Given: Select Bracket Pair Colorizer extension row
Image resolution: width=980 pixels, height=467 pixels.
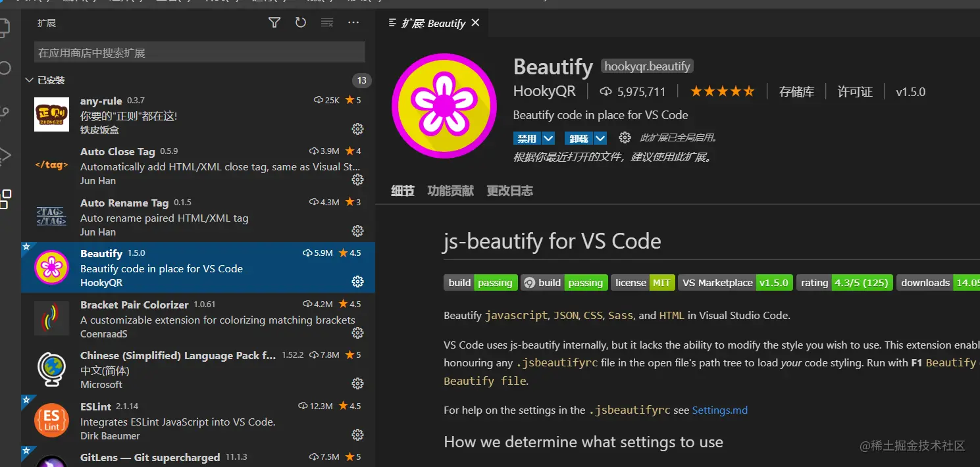Looking at the screenshot, I should tap(198, 318).
